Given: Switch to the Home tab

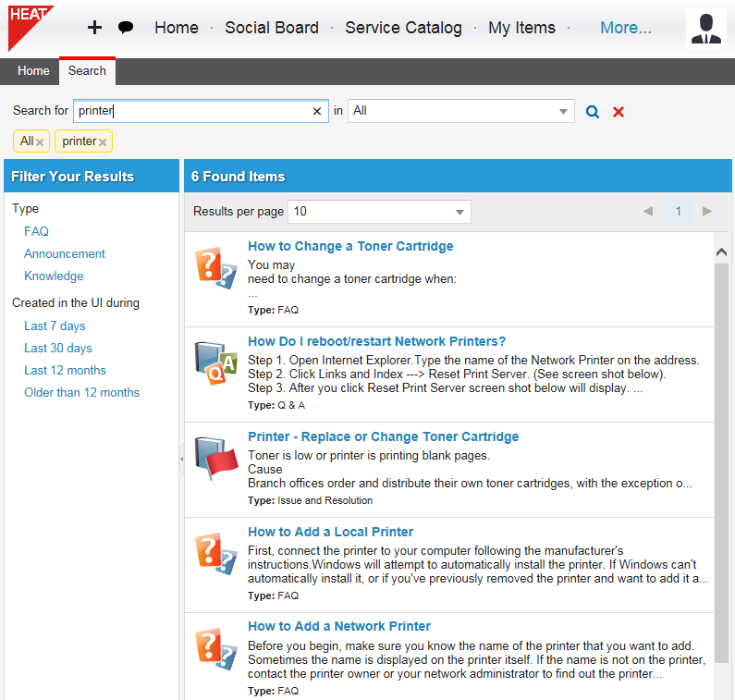Looking at the screenshot, I should pos(33,71).
